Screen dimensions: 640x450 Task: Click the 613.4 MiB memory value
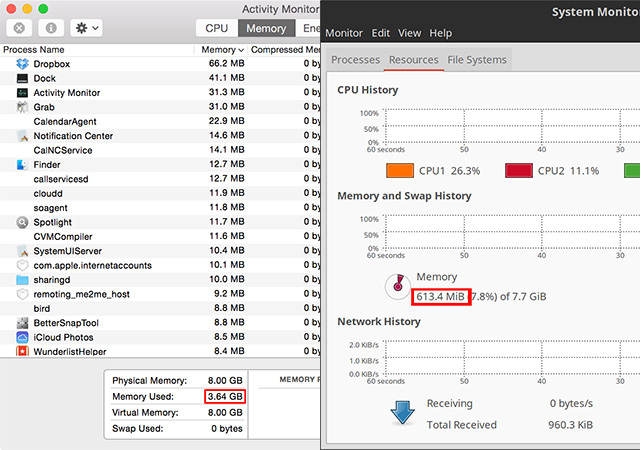click(440, 296)
